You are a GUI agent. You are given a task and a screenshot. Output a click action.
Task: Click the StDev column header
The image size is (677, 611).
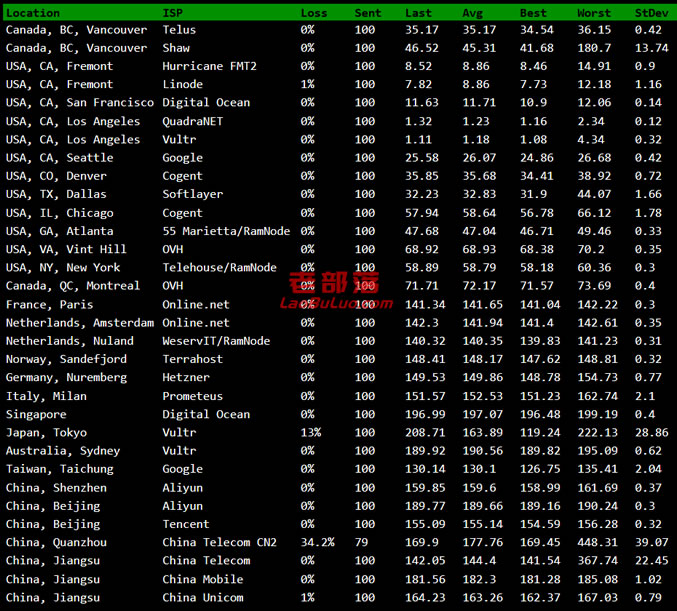pyautogui.click(x=652, y=13)
